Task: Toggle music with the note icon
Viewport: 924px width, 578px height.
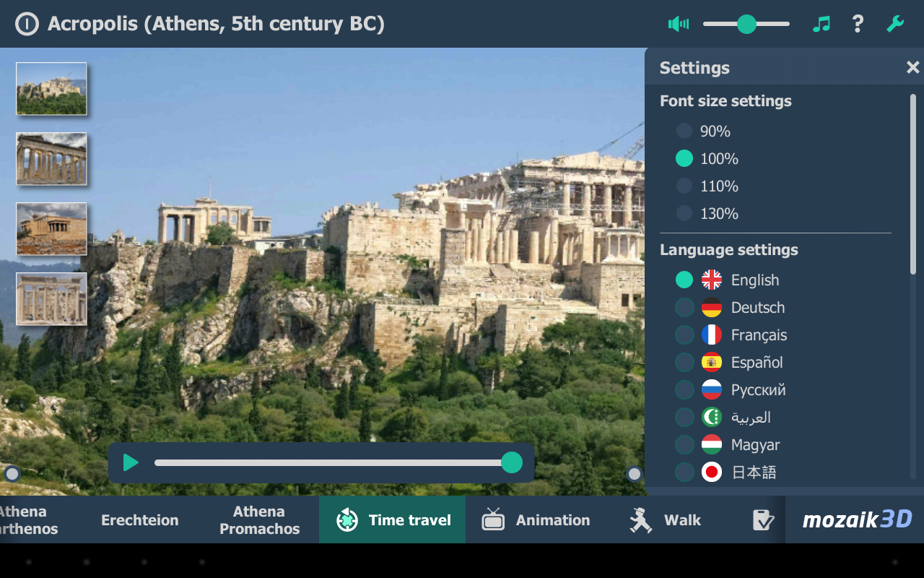Action: point(821,24)
